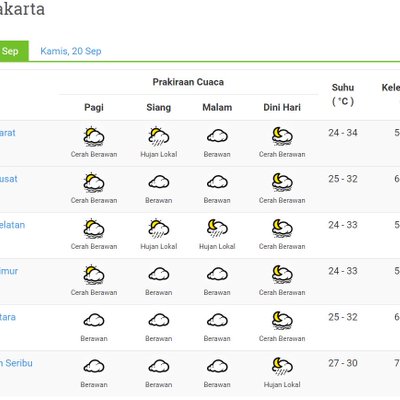Click Utara Pagi Berawan cloud icon
This screenshot has width=400, height=400.
click(94, 320)
